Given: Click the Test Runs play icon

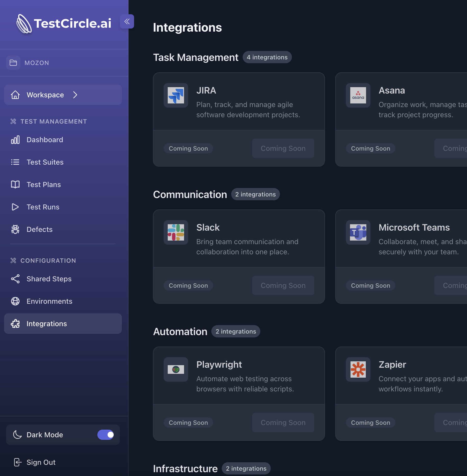Looking at the screenshot, I should point(15,207).
